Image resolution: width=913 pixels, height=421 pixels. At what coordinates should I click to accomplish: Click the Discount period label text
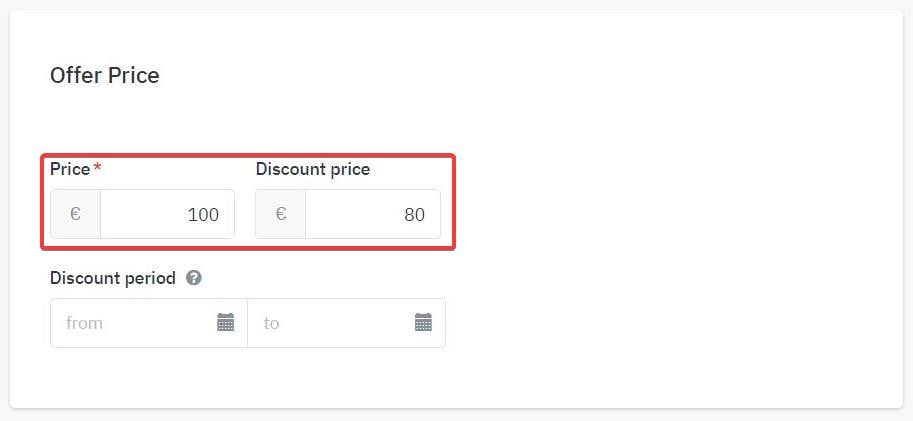112,278
